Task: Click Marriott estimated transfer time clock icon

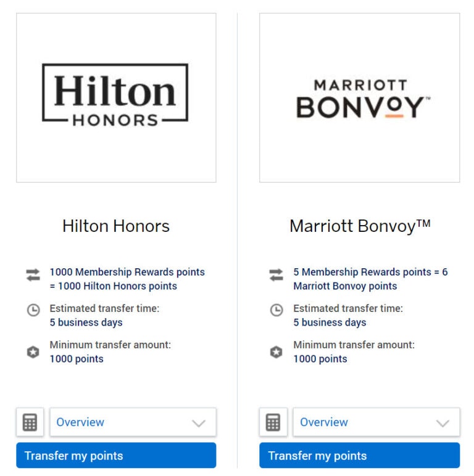Action: click(x=276, y=311)
